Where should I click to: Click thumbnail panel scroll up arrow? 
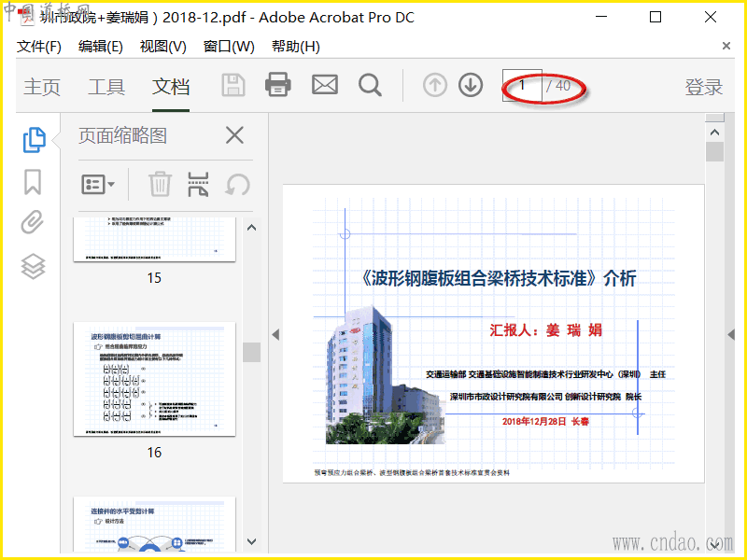[x=251, y=228]
